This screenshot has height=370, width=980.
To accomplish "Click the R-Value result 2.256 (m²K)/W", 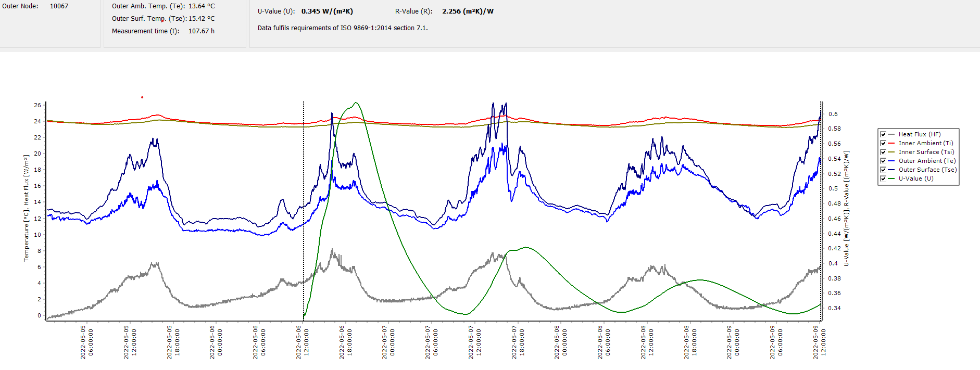I will coord(468,11).
